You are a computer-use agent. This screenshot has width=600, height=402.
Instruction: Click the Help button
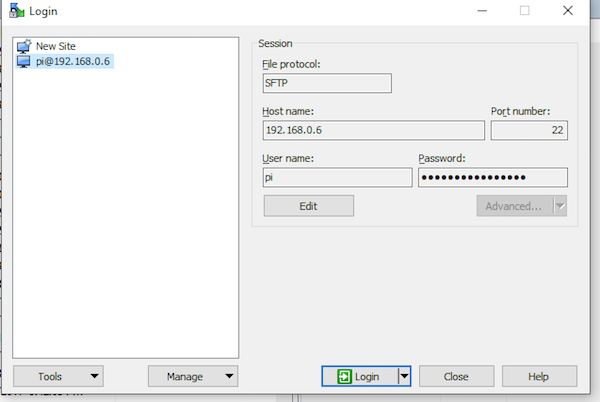[x=539, y=376]
